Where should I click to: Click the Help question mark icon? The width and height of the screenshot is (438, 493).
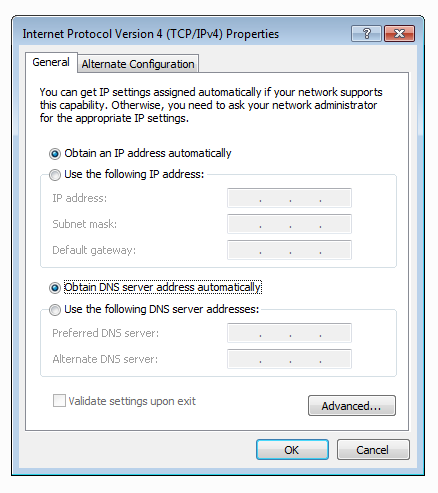(x=366, y=34)
